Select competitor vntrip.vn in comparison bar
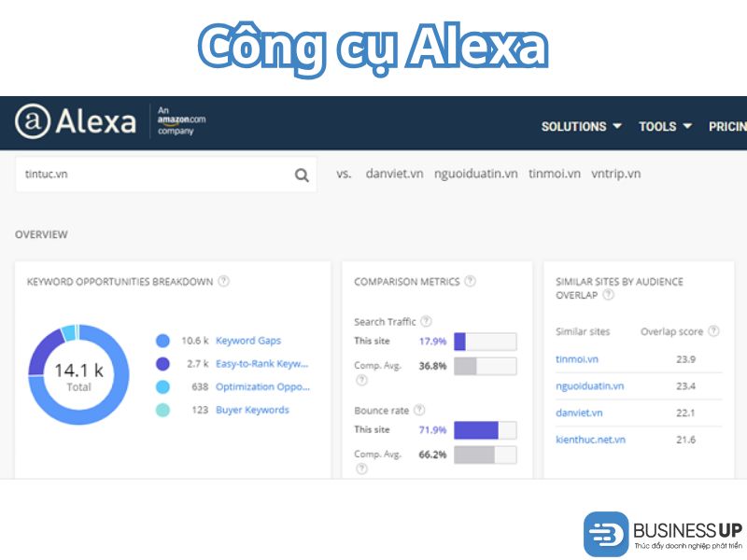 point(616,175)
